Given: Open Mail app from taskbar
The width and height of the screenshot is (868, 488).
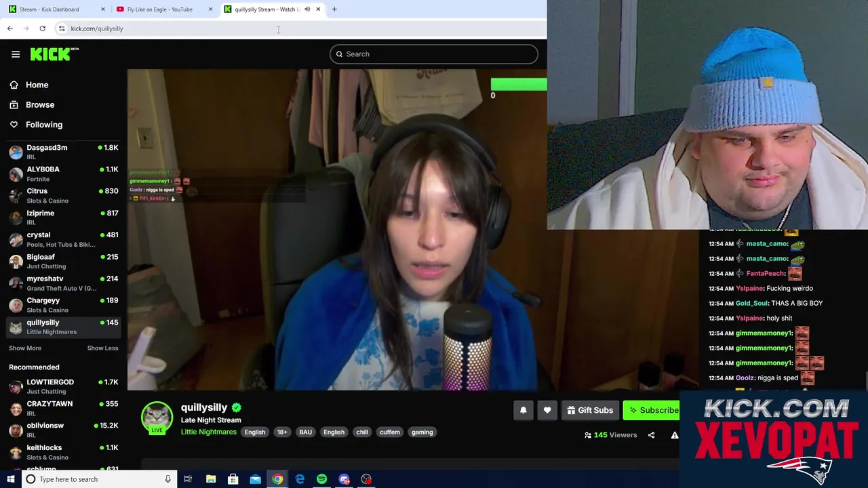Looking at the screenshot, I should tap(255, 479).
